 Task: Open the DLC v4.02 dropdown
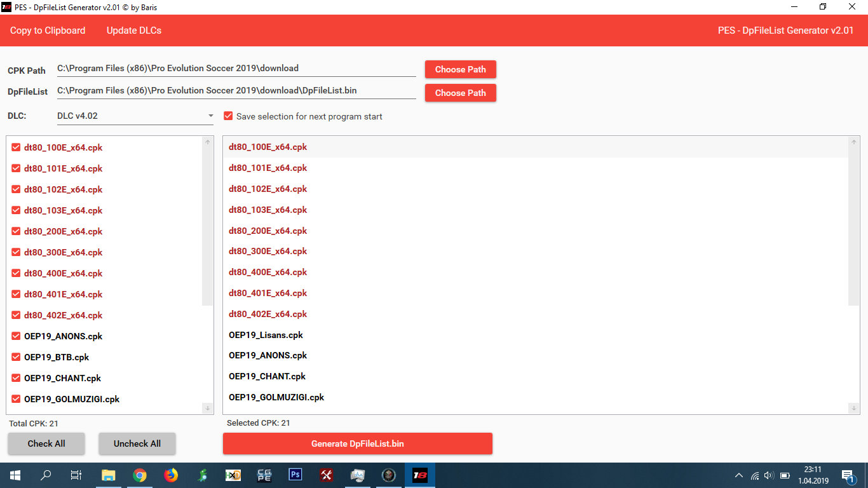135,116
